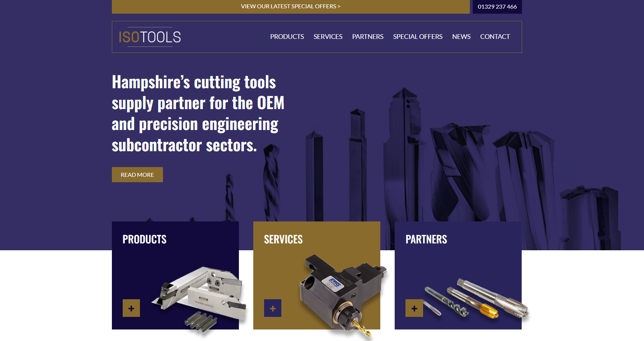View latest special offers banner link
Image resolution: width=644 pixels, height=341 pixels.
[291, 6]
